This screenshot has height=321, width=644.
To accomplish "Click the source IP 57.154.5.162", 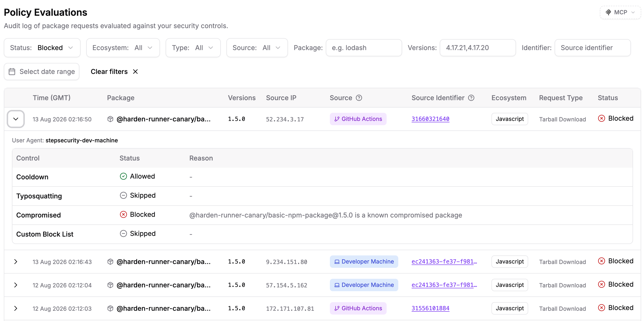I will click(x=286, y=285).
